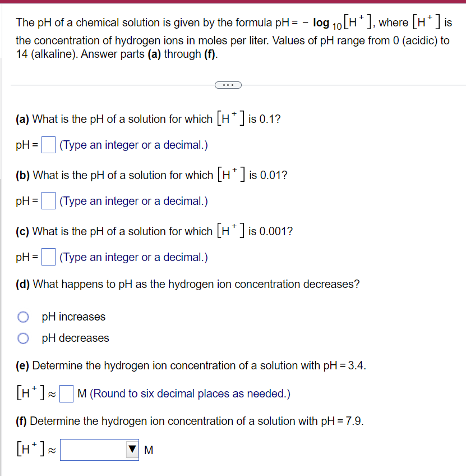Select the "pH decreases" radio button
466x476 pixels.
click(x=23, y=338)
